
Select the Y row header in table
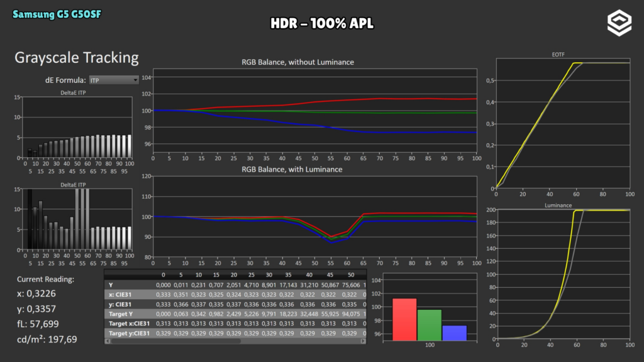(111, 285)
